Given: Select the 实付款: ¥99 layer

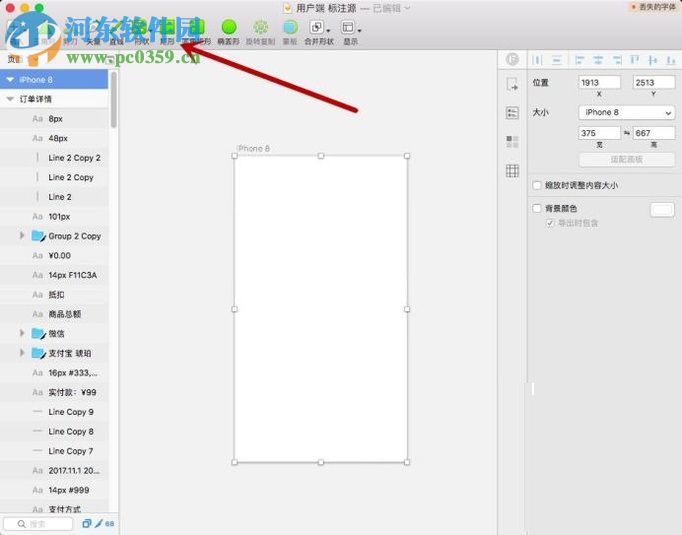Looking at the screenshot, I should [x=54, y=392].
